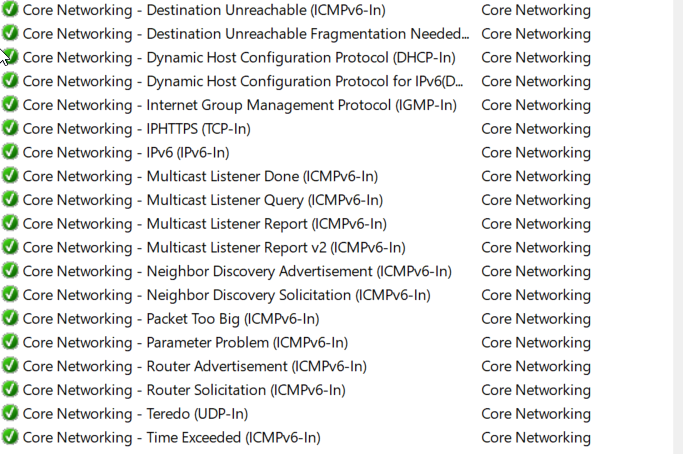Click enabled icon for Multicast Listener Query
This screenshot has width=683, height=454.
pyautogui.click(x=10, y=200)
